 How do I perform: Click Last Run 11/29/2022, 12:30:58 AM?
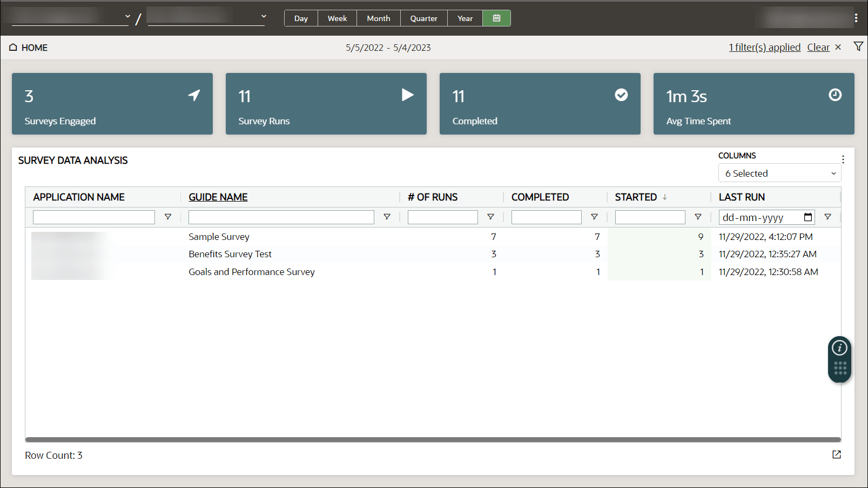768,272
